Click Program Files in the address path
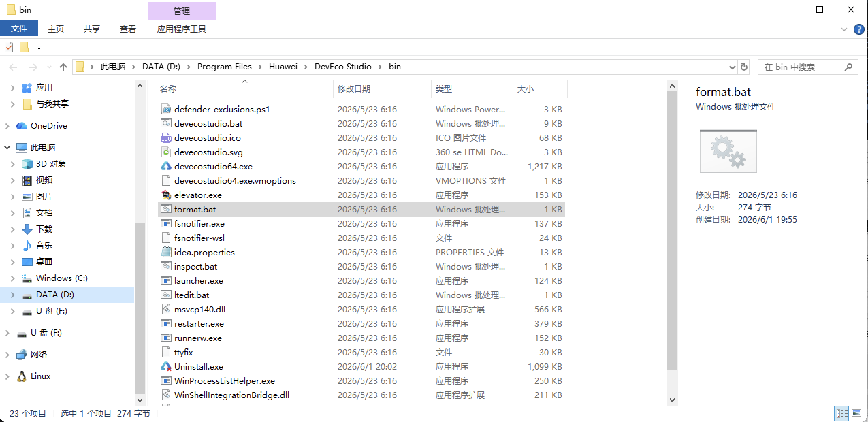Image resolution: width=868 pixels, height=422 pixels. click(x=224, y=67)
